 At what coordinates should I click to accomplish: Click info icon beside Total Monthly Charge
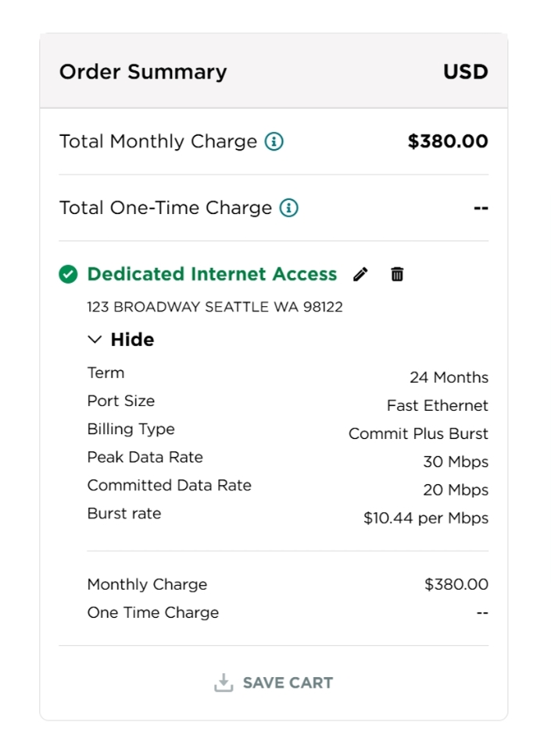click(x=274, y=142)
